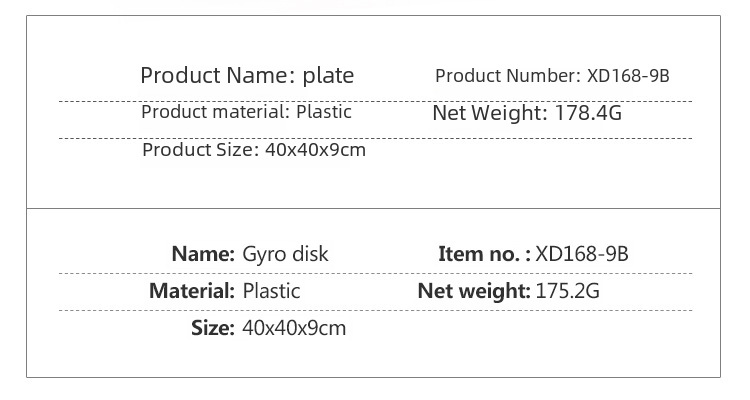750x400 pixels.
Task: Select the '175.2G' weight value
Action: (x=567, y=291)
